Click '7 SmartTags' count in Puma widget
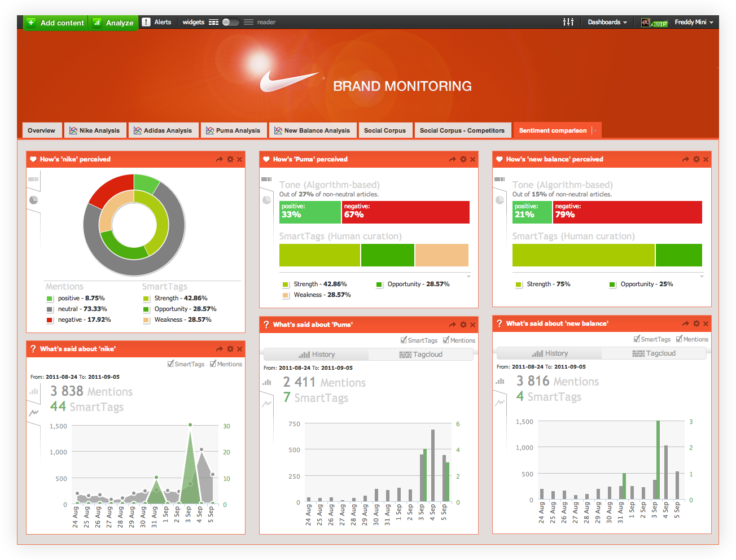Viewport: 736px width, 560px height. (x=316, y=397)
